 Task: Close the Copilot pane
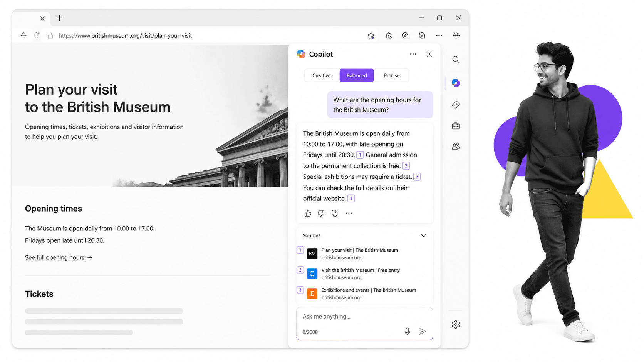pyautogui.click(x=429, y=54)
